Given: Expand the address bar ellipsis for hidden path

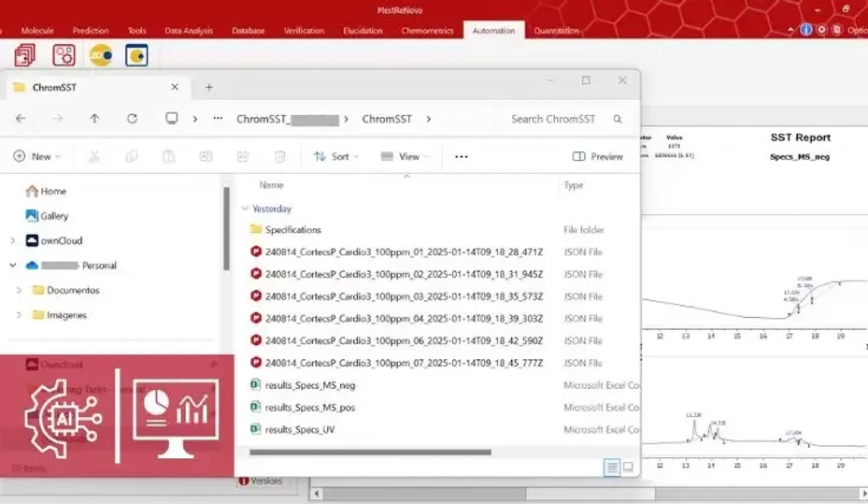Looking at the screenshot, I should pyautogui.click(x=218, y=119).
